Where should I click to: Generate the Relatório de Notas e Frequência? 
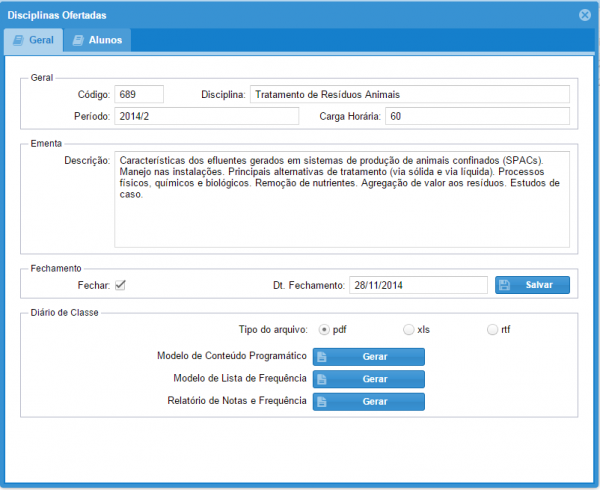pos(369,401)
